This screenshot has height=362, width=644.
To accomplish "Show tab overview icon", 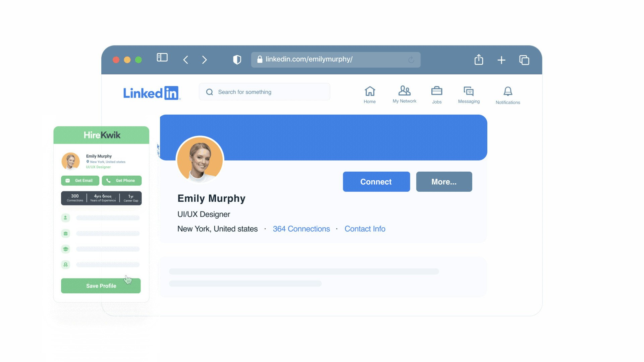I will pos(524,60).
